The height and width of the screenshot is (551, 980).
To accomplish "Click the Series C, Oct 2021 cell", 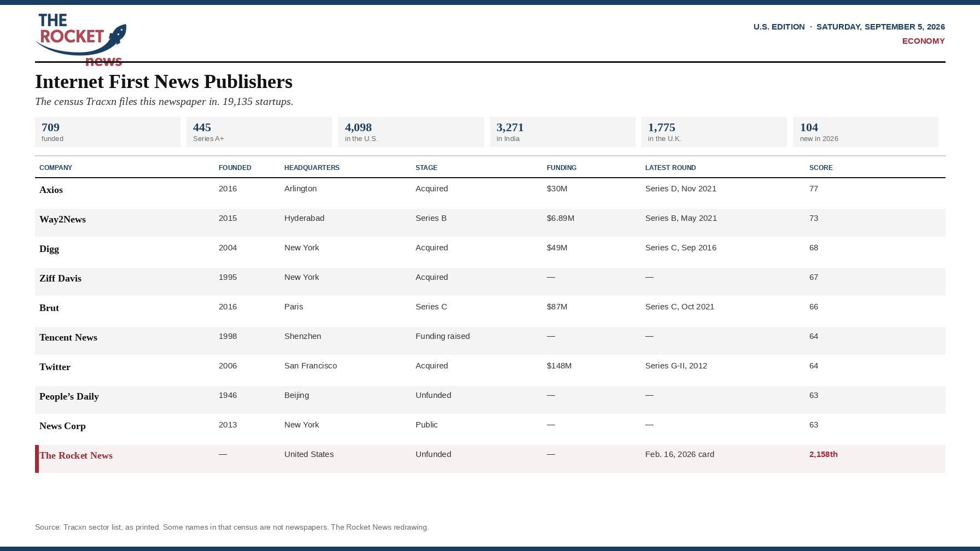I will pyautogui.click(x=680, y=307).
